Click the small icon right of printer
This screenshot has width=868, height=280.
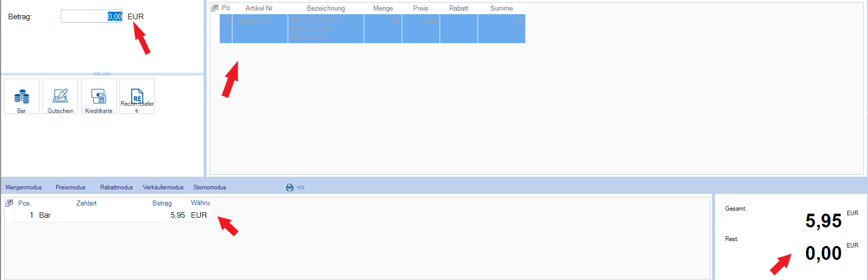[301, 187]
